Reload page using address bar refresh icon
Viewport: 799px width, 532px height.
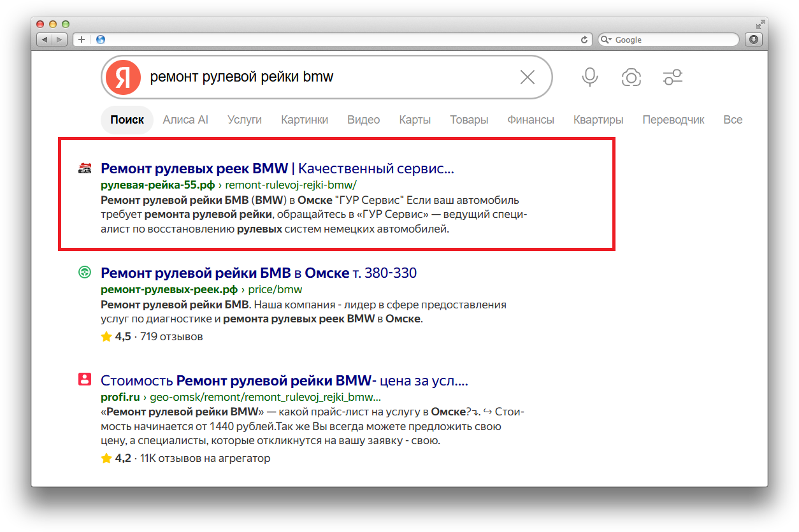click(x=584, y=40)
